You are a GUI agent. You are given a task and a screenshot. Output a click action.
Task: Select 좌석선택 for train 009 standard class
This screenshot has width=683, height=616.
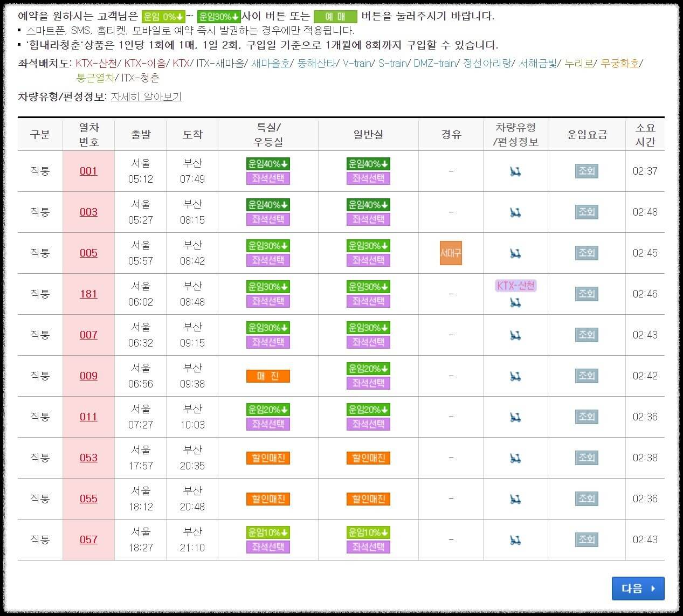(368, 383)
